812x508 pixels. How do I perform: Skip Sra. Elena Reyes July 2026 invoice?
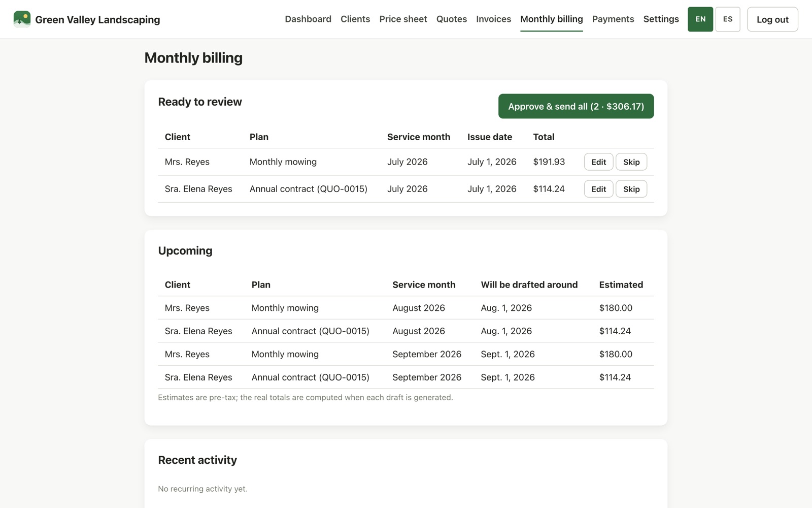pos(631,189)
